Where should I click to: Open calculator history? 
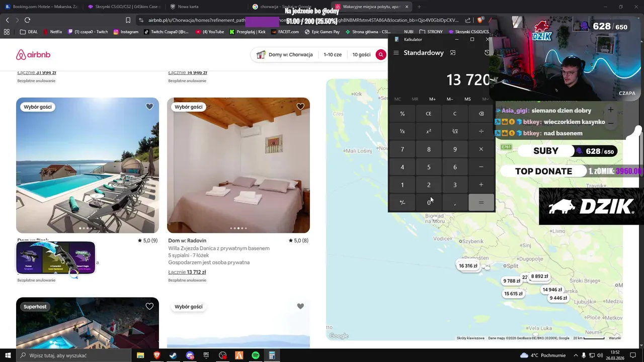coord(487,53)
